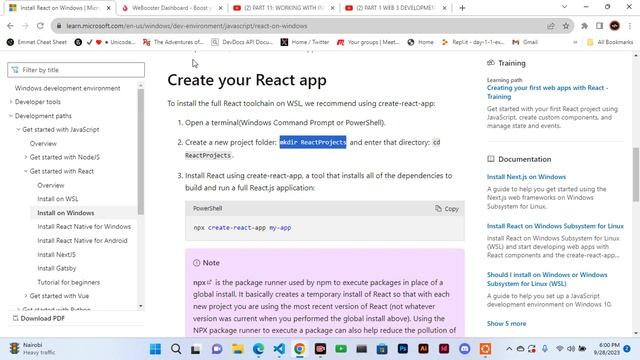Screen dimensions: 640x360
Task: Go back using the browser back arrow
Action: coord(10,26)
